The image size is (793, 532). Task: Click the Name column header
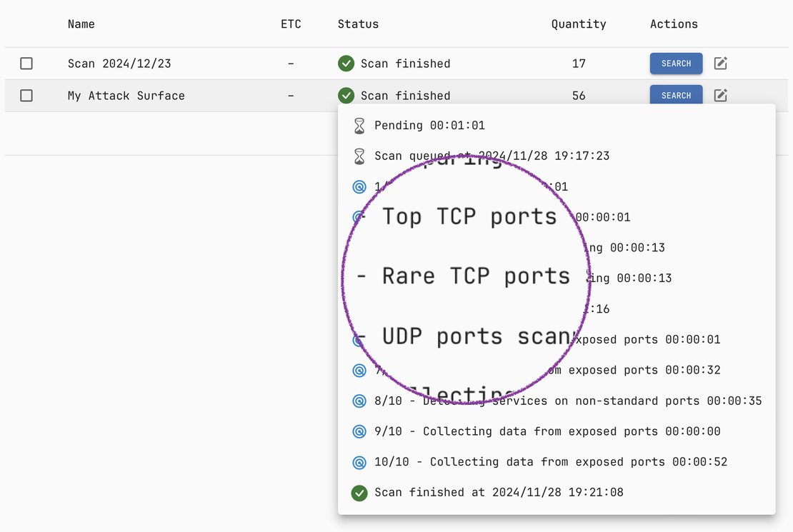coord(81,24)
